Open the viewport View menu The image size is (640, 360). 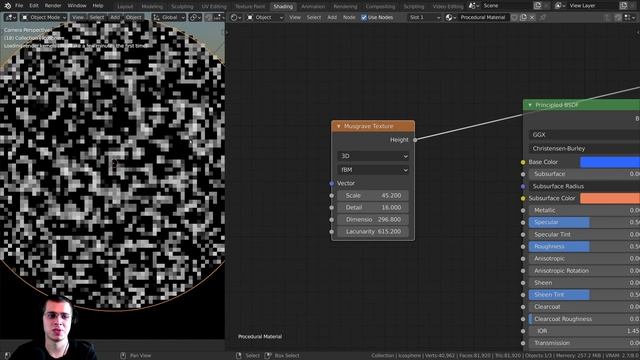click(x=77, y=18)
